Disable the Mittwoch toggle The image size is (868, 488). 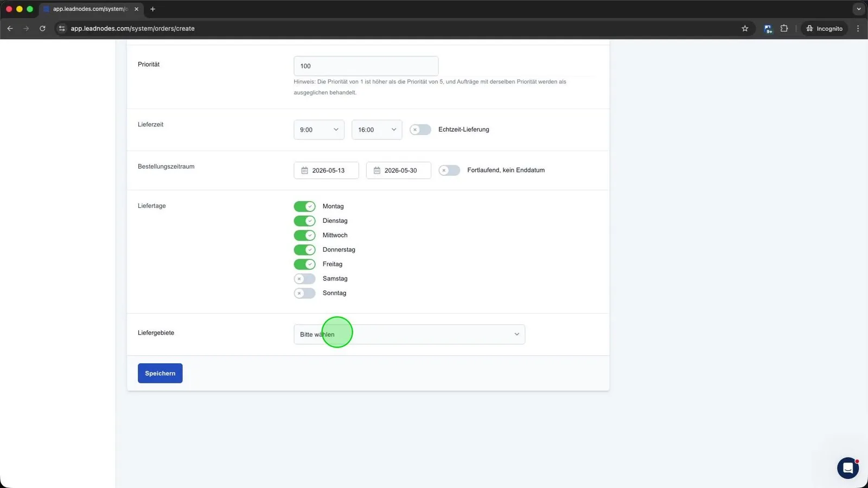tap(304, 235)
